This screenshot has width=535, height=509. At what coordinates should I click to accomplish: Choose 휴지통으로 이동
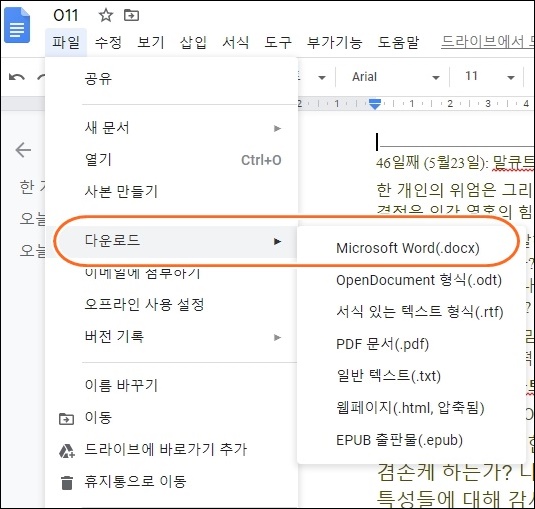(x=171, y=482)
